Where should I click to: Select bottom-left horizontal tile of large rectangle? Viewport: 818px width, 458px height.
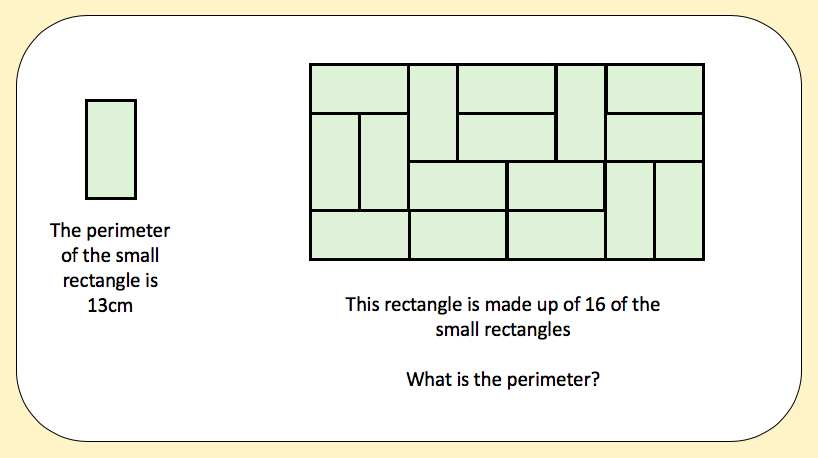click(359, 235)
